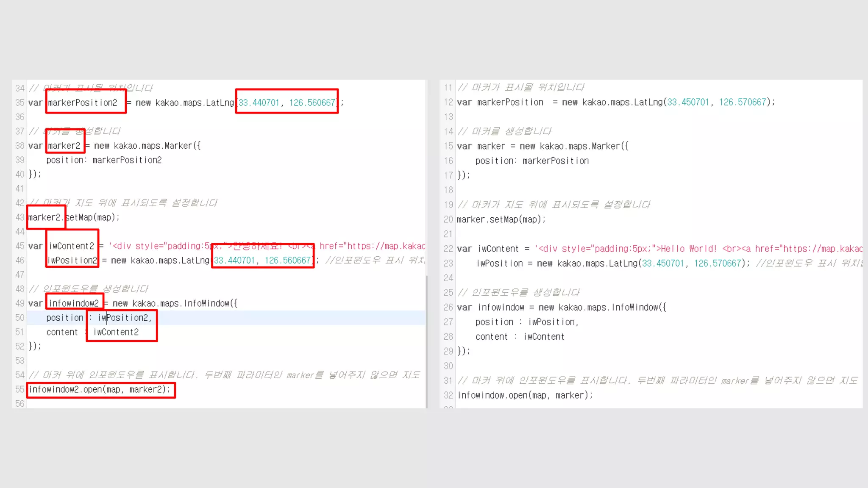Click the markerPosition2 variable on line 35
868x488 pixels.
(x=83, y=103)
